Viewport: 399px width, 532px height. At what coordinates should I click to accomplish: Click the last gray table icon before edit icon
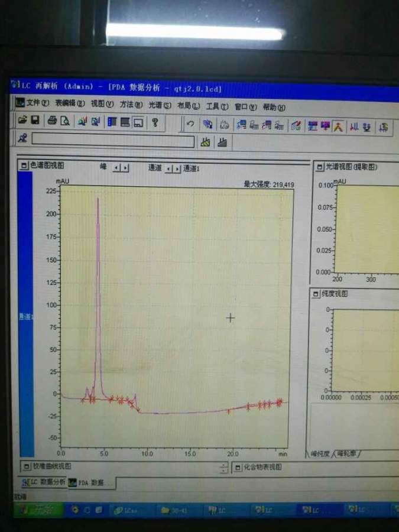(279, 126)
